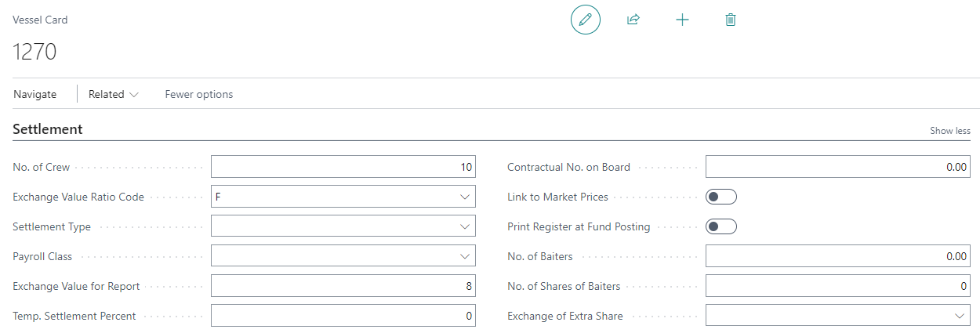
Task: Collapse the Settlement section header
Action: pyautogui.click(x=48, y=129)
